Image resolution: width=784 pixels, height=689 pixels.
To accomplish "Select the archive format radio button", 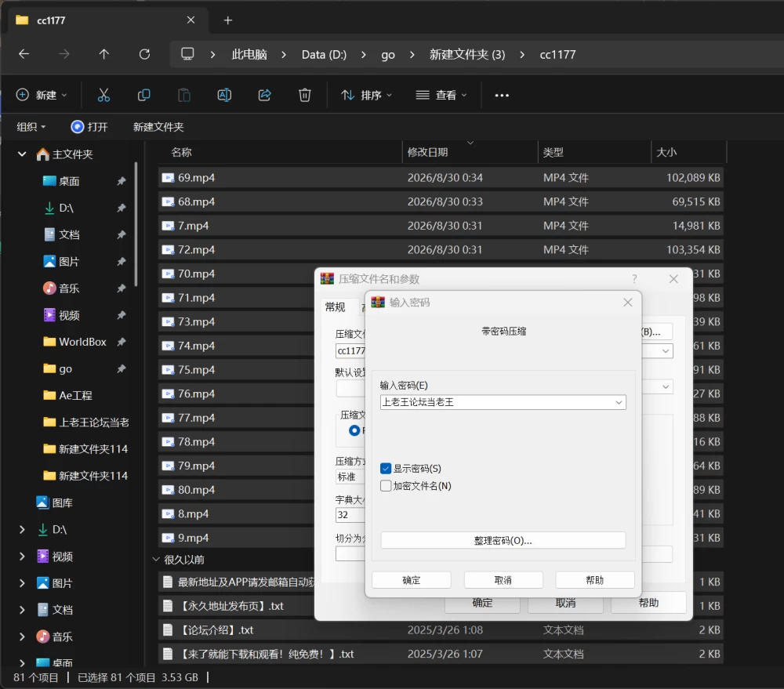I will click(x=354, y=430).
